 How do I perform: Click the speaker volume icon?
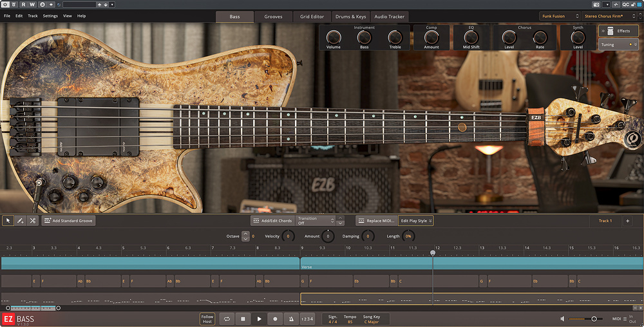click(563, 319)
